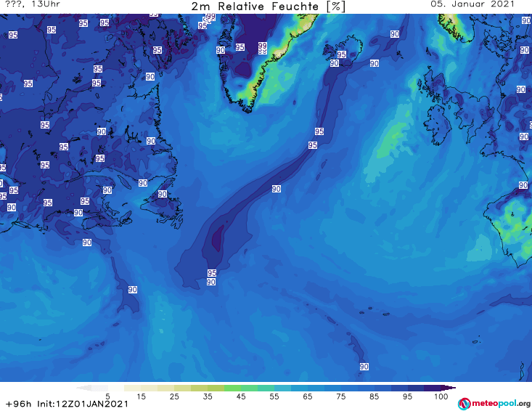
Task: Pick the light gray arrow start of colorbar
Action: (84, 388)
